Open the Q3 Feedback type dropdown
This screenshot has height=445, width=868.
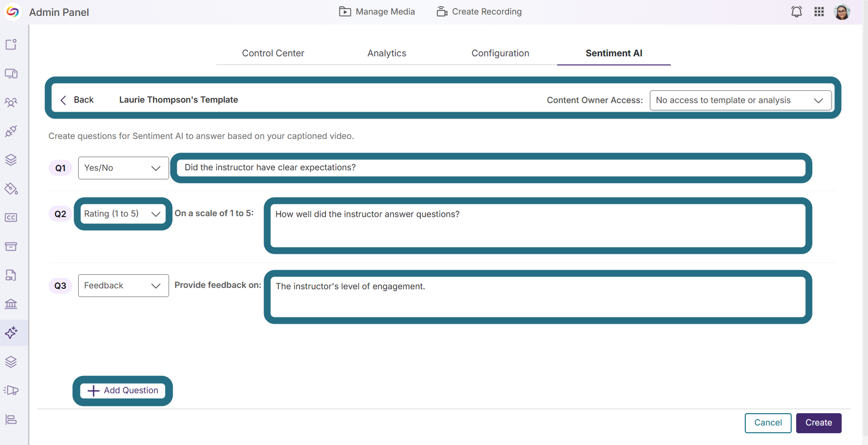(x=123, y=286)
